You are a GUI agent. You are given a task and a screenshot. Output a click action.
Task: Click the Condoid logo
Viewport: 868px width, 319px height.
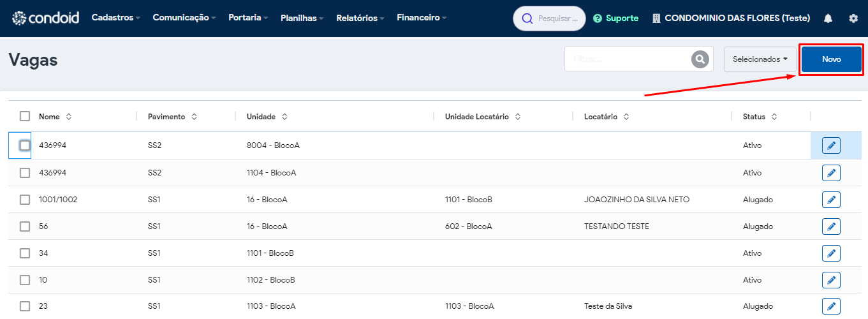pyautogui.click(x=45, y=18)
